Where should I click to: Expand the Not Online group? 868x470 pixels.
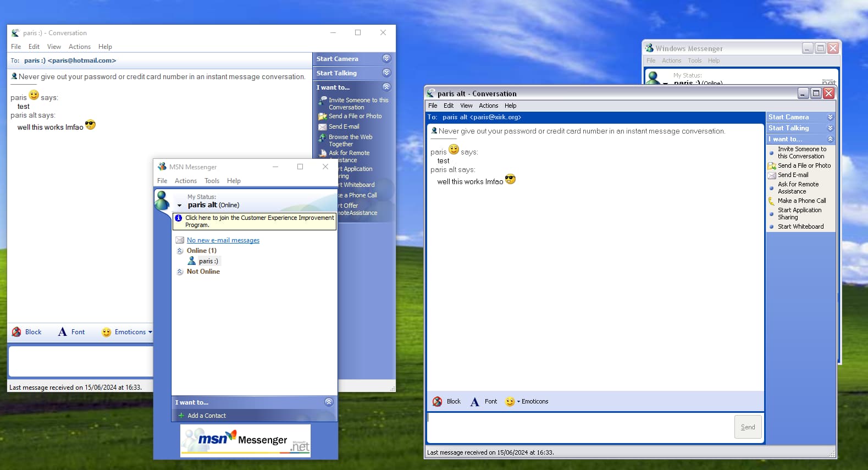[180, 272]
